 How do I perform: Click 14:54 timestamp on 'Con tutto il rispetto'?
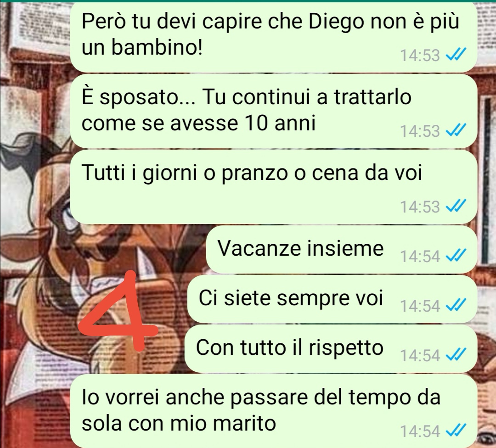(420, 356)
